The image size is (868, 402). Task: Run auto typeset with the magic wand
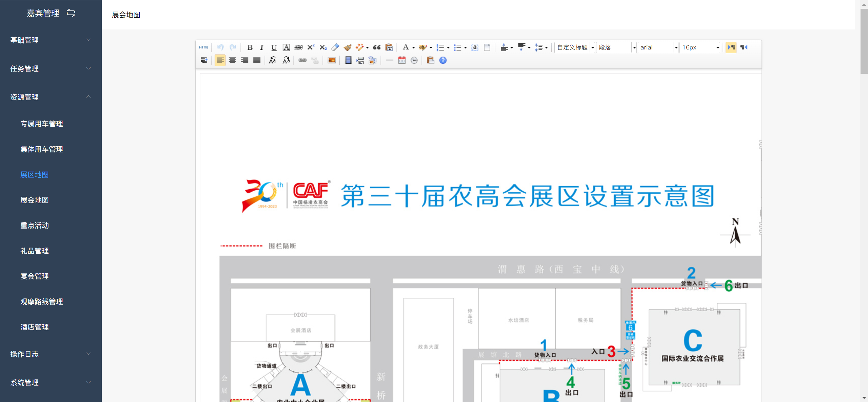tap(360, 47)
